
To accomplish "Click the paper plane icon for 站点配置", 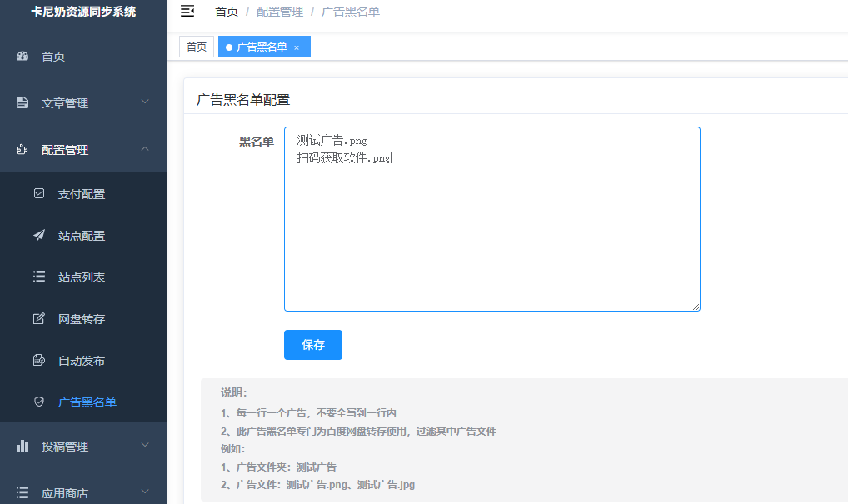I will pos(38,235).
